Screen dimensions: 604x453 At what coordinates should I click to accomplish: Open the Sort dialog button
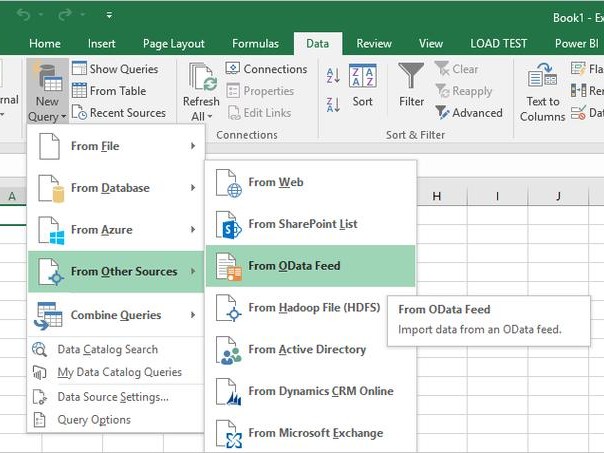click(362, 86)
